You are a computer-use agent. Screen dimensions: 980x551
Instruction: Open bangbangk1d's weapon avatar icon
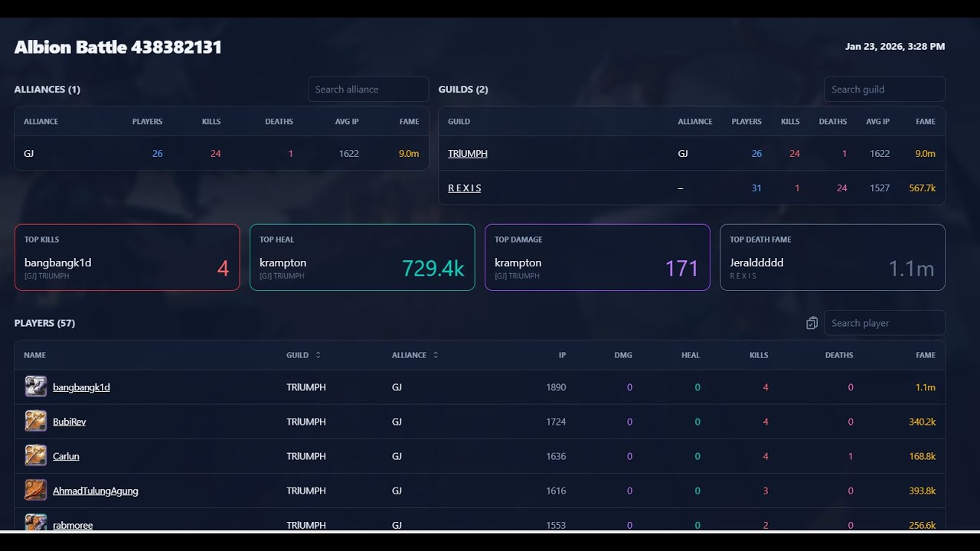click(36, 386)
